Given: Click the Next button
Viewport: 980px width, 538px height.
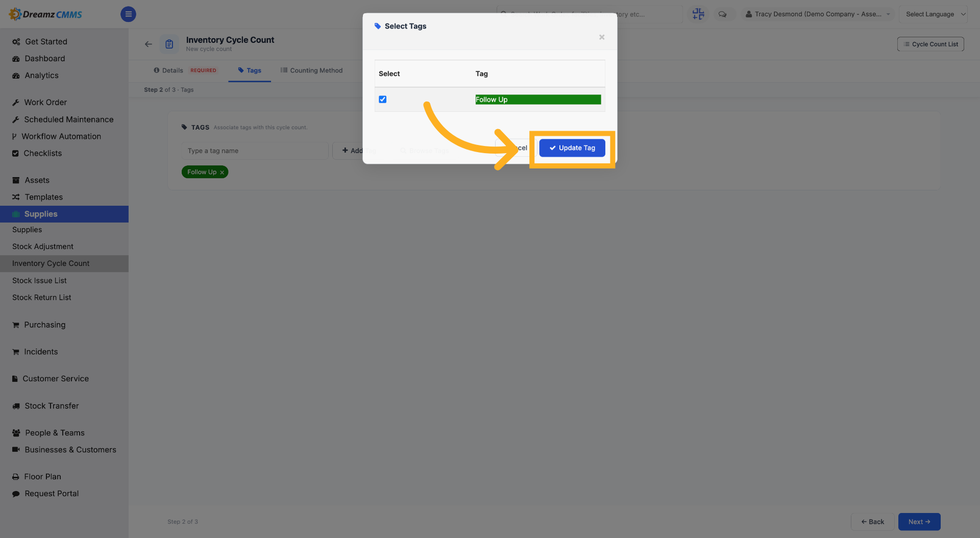Looking at the screenshot, I should pyautogui.click(x=919, y=522).
